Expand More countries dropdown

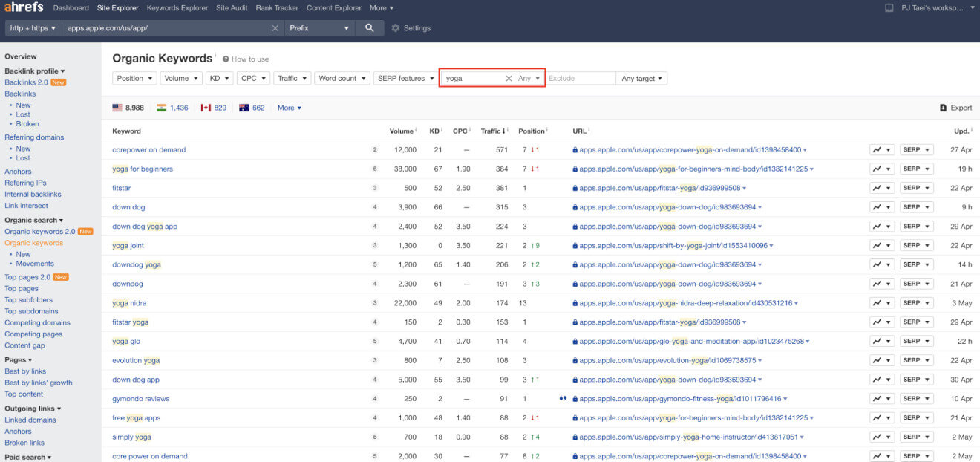(290, 108)
